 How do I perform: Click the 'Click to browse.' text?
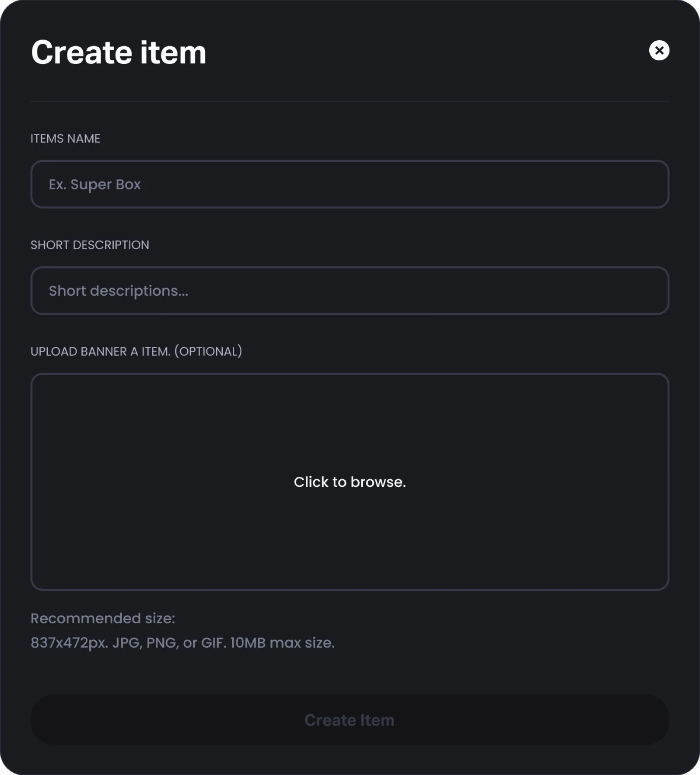point(350,482)
